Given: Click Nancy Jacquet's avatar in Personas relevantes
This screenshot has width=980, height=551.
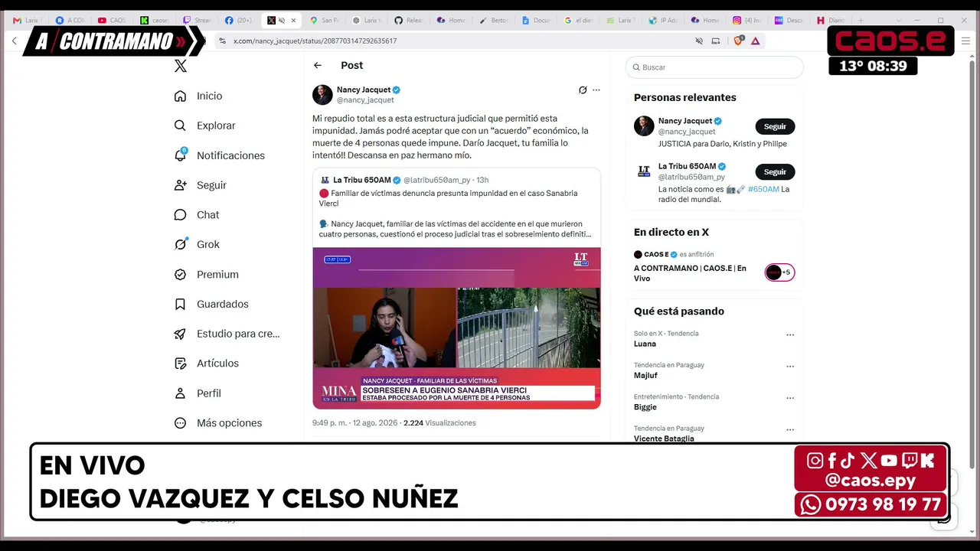Looking at the screenshot, I should [x=644, y=126].
